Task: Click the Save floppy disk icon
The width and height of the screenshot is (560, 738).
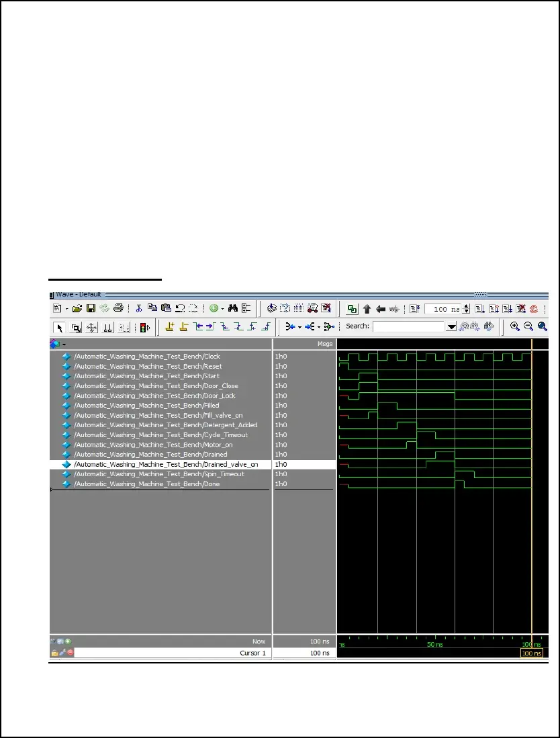Action: 90,309
